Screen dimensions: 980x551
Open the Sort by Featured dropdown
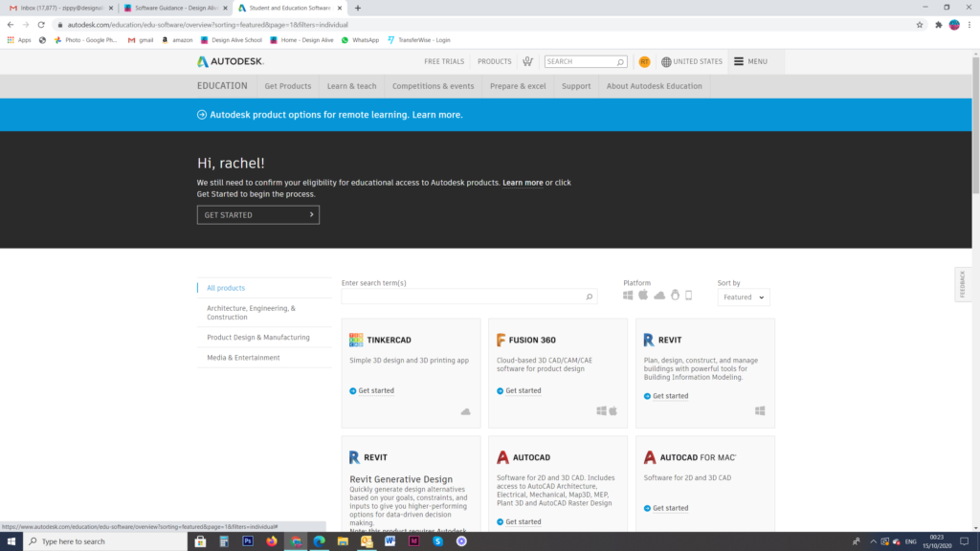click(x=743, y=298)
